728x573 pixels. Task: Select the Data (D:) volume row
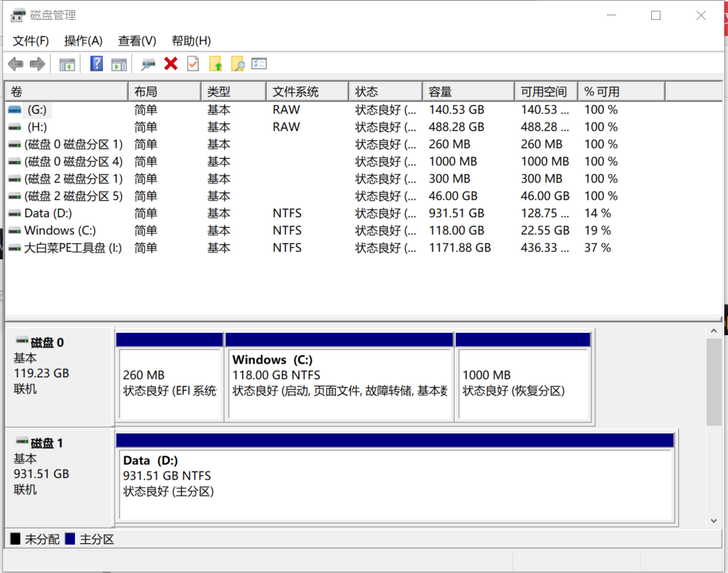click(x=363, y=213)
